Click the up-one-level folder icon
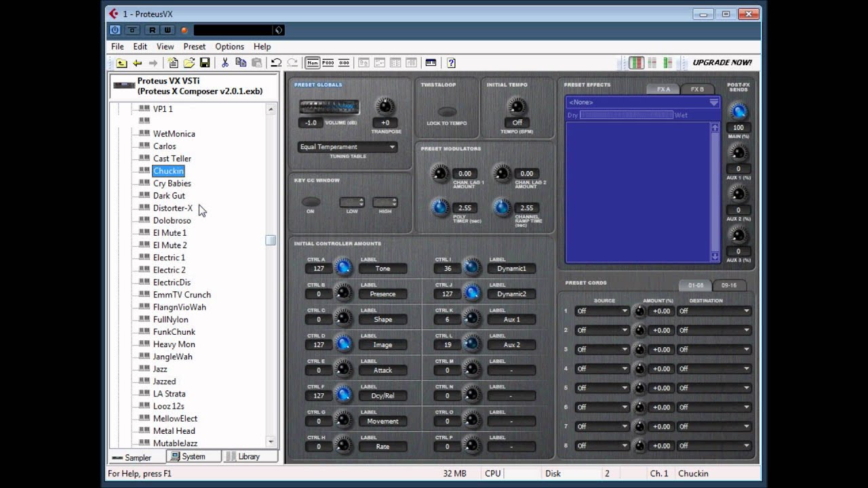This screenshot has width=868, height=488. tap(121, 63)
